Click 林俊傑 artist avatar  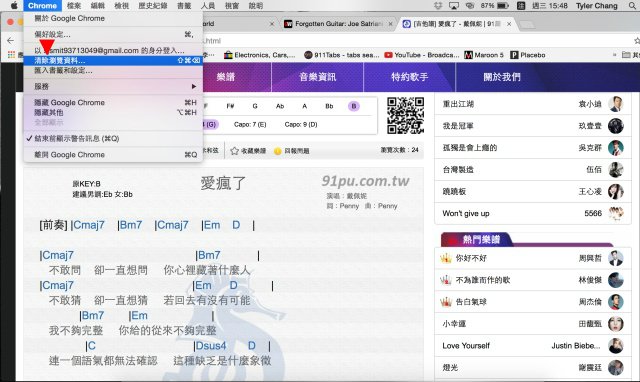point(616,280)
